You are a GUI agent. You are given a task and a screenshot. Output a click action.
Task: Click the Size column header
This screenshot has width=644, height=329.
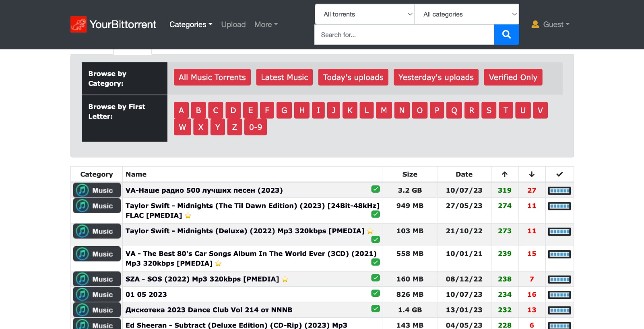[x=410, y=174]
